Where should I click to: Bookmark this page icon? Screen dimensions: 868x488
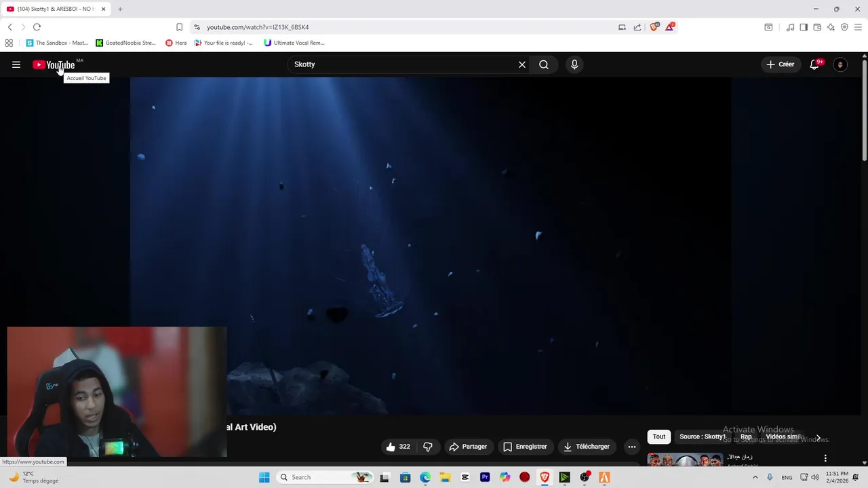(179, 27)
